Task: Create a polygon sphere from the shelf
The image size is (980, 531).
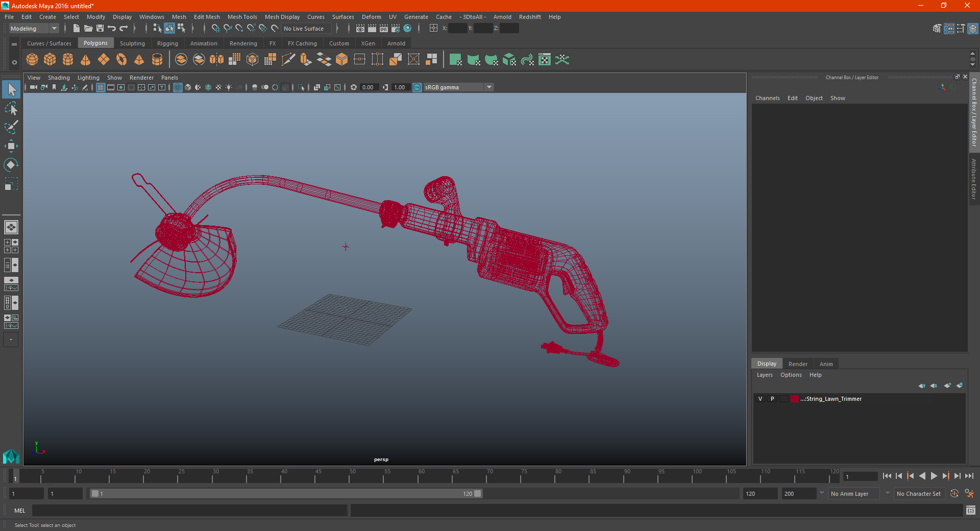Action: click(x=32, y=60)
